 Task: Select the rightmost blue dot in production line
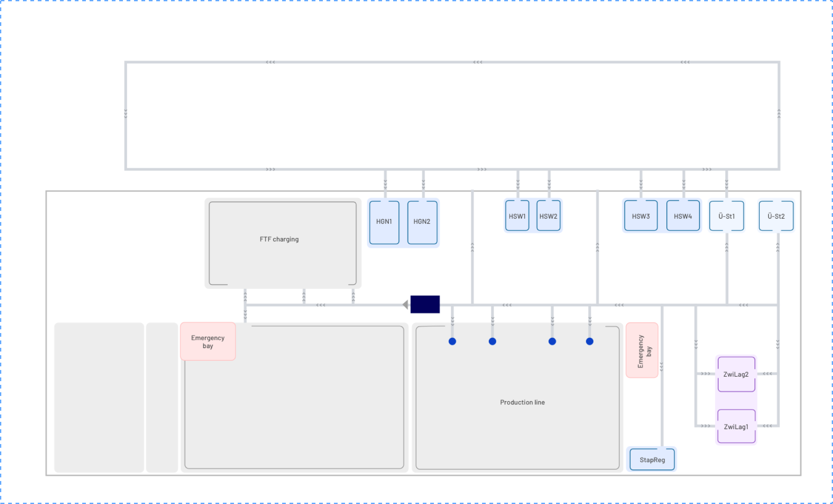[x=590, y=341]
